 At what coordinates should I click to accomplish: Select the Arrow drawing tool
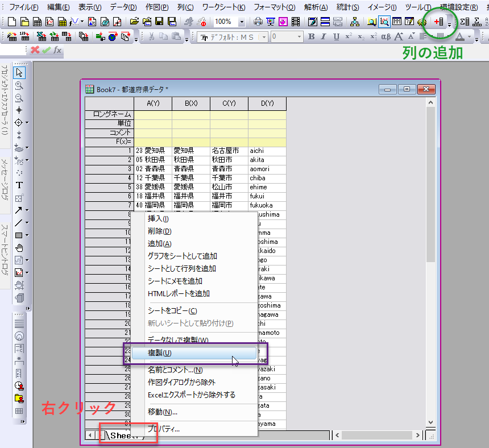pos(19,210)
